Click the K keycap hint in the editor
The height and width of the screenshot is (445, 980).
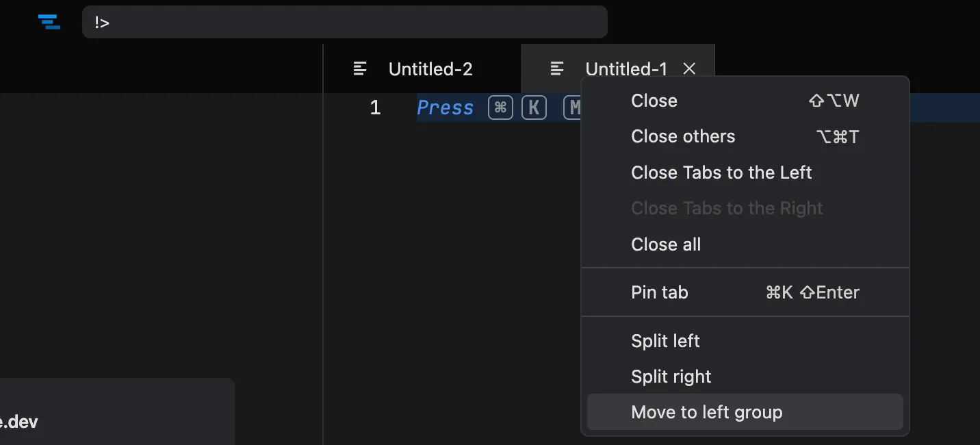(x=534, y=107)
